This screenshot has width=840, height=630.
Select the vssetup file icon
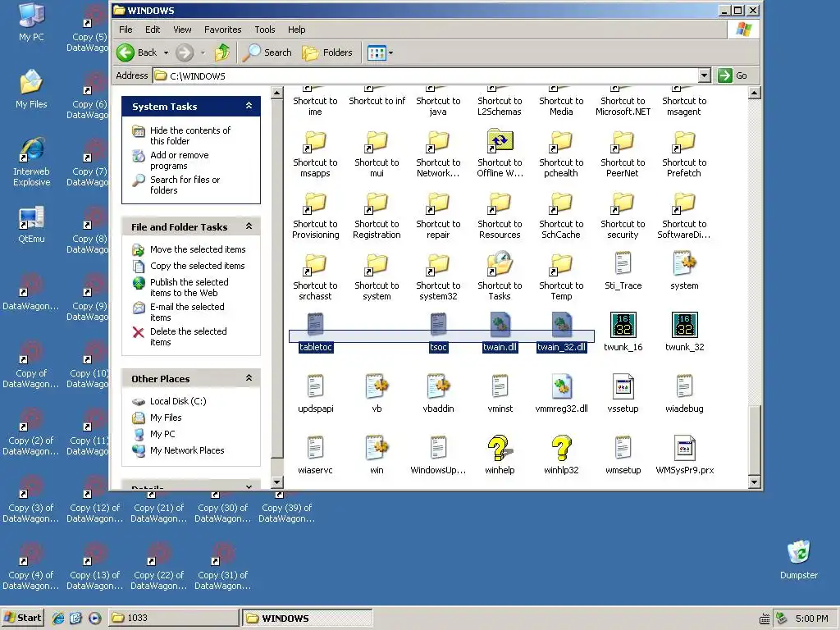pos(623,386)
